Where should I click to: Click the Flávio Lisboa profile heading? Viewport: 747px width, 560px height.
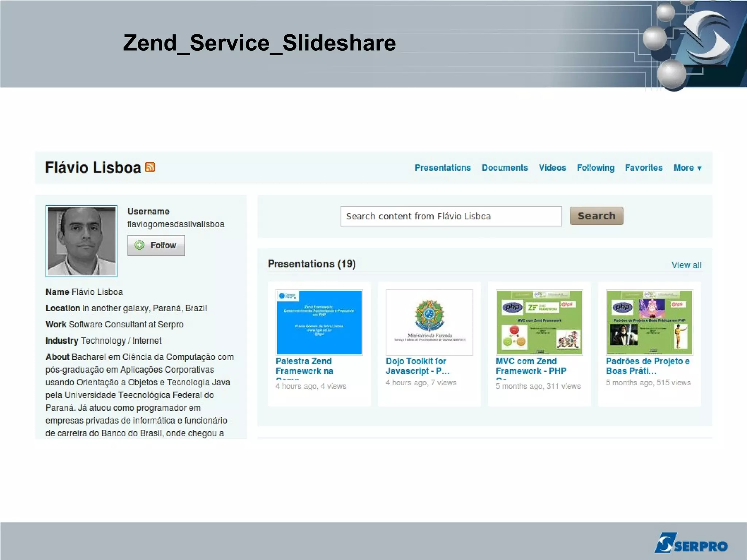[x=93, y=167]
